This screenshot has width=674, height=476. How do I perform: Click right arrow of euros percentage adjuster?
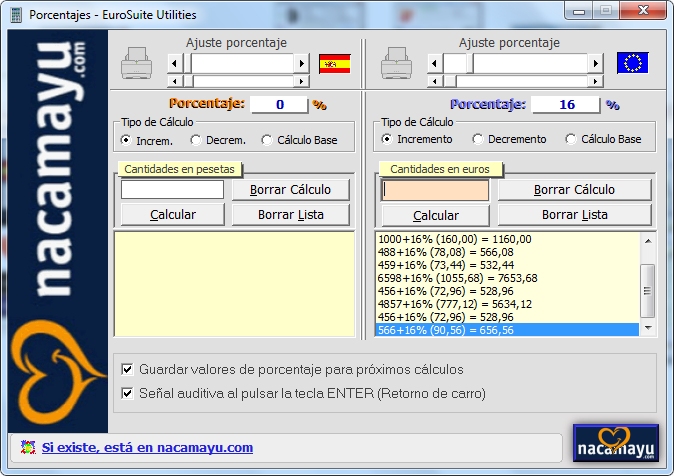coord(596,63)
